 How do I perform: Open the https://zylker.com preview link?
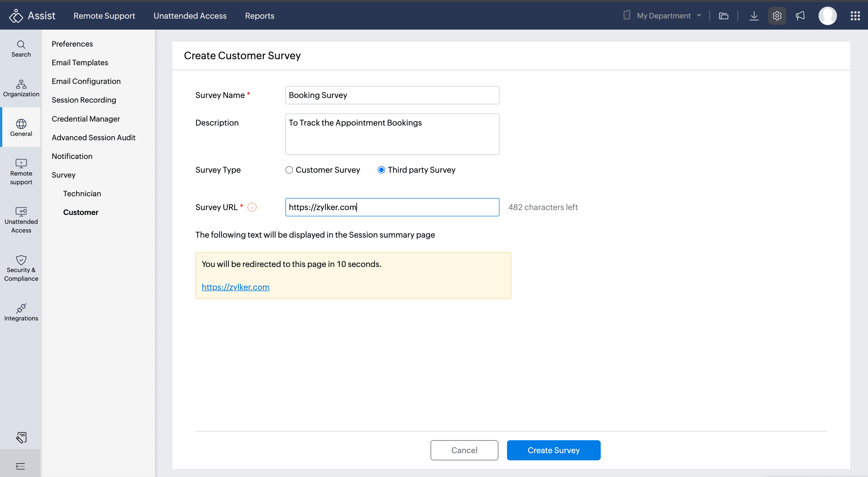coord(235,287)
